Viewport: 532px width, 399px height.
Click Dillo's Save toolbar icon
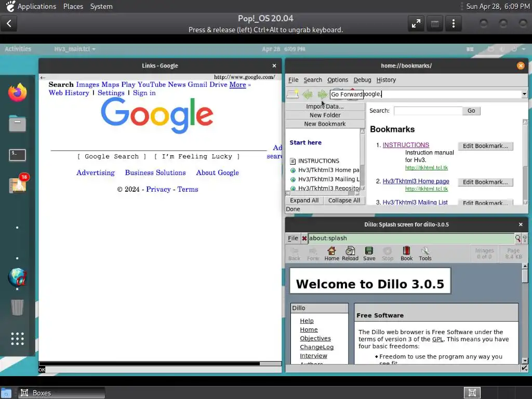pos(369,254)
